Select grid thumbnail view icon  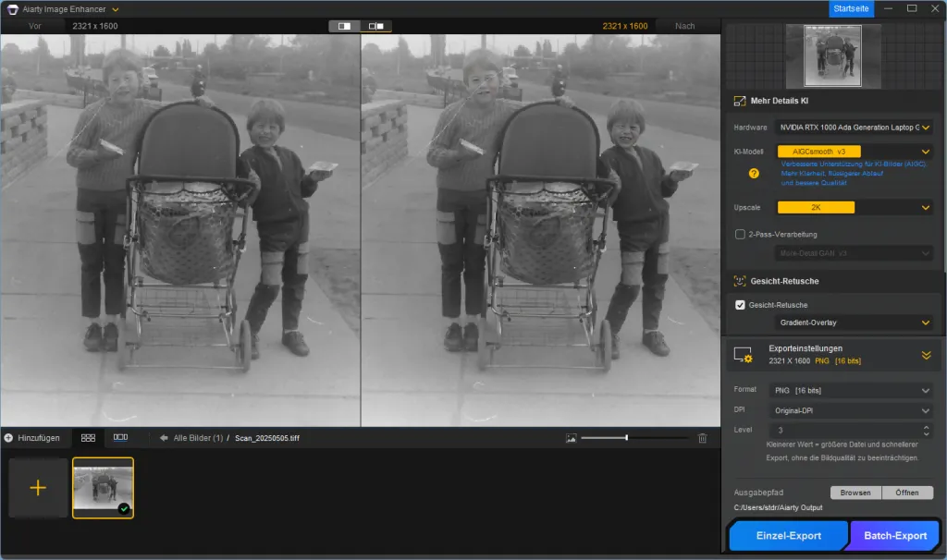point(89,437)
